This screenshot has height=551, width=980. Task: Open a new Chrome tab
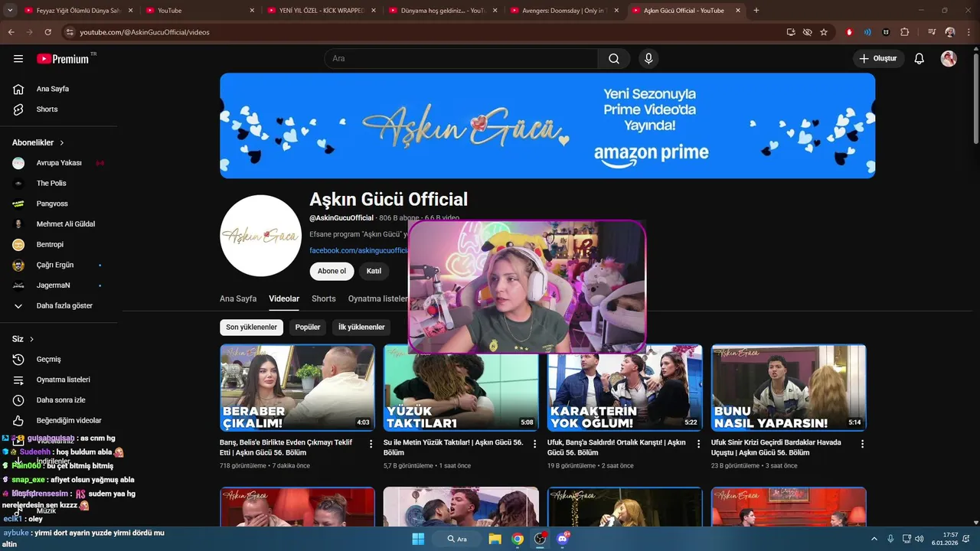[756, 11]
